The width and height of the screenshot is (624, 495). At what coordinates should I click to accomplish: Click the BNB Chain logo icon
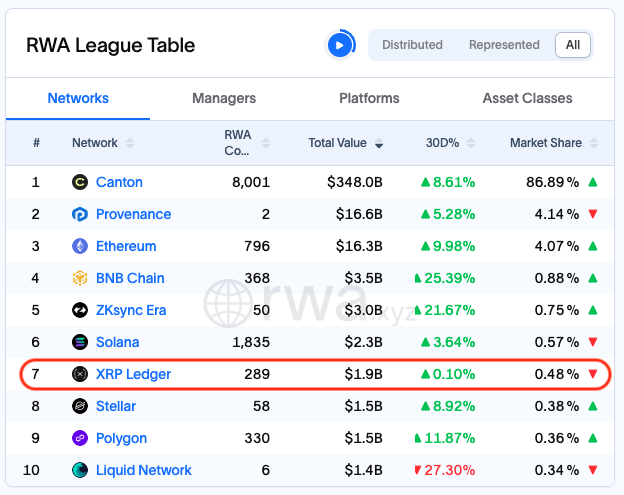[x=80, y=278]
